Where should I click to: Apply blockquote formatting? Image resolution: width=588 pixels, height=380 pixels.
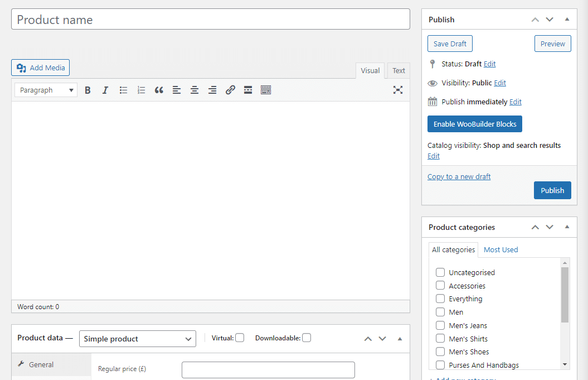click(x=159, y=90)
